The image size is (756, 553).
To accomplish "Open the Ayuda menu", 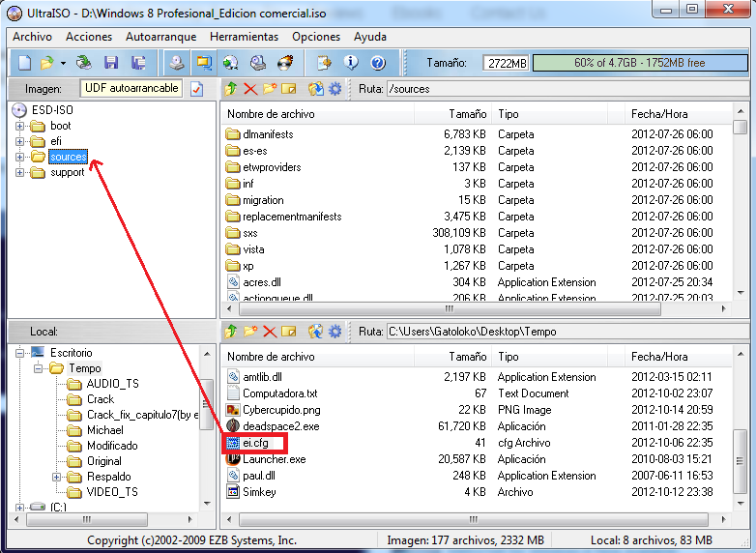I will coord(370,37).
